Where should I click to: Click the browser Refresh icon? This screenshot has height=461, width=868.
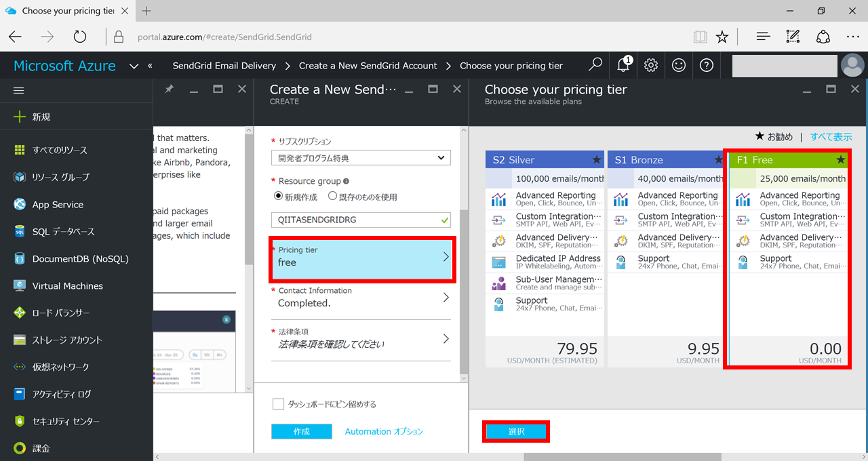[80, 37]
